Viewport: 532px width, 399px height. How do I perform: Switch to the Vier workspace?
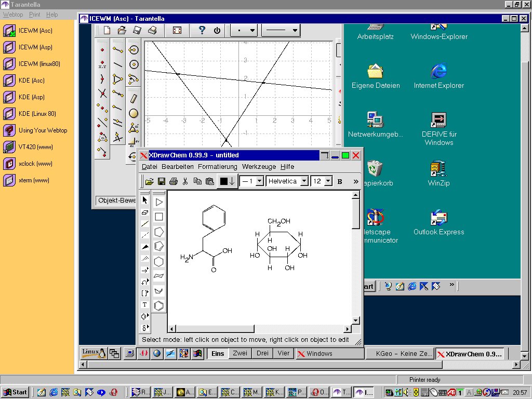click(283, 353)
